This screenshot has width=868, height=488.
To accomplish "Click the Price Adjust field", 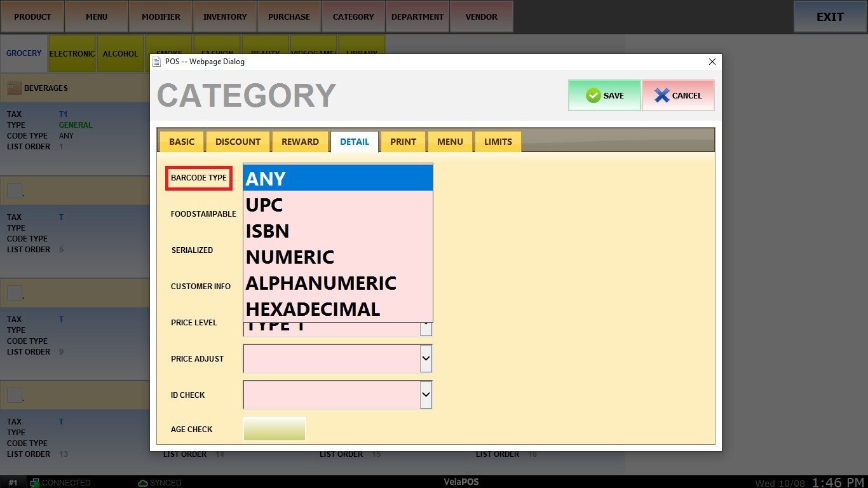I will click(330, 359).
